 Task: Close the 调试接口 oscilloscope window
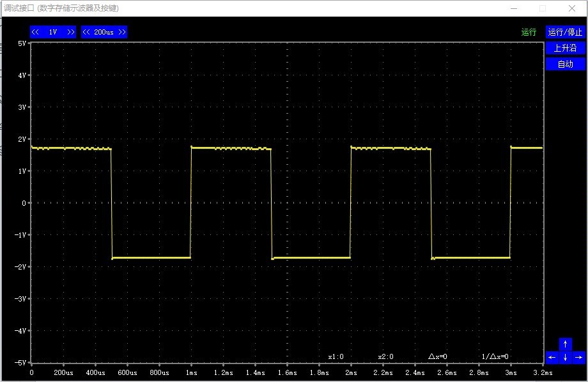(571, 8)
